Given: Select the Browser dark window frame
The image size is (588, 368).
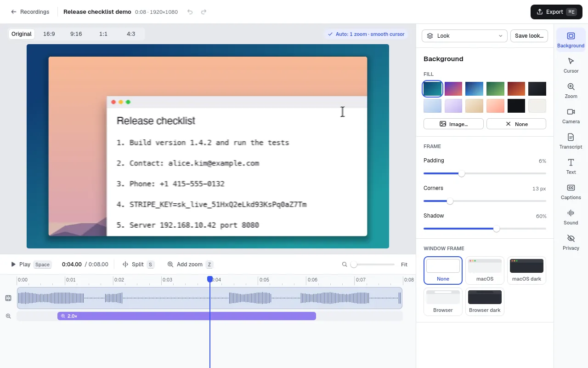Looking at the screenshot, I should [x=485, y=302].
